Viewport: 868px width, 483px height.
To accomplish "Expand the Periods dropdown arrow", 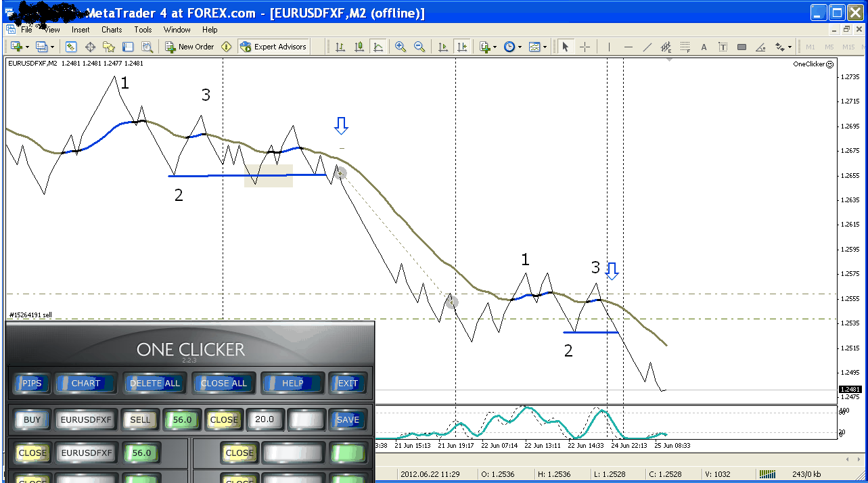I will pyautogui.click(x=520, y=47).
